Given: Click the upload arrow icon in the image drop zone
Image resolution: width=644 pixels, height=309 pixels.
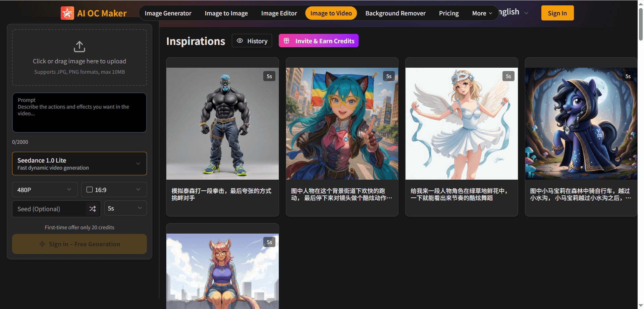Looking at the screenshot, I should click(x=79, y=47).
